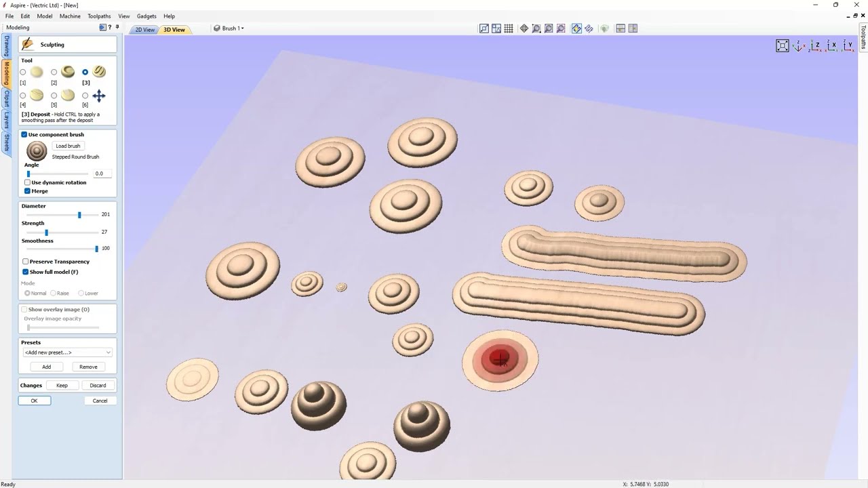The image size is (868, 488).
Task: Click the Add preset button
Action: (46, 367)
